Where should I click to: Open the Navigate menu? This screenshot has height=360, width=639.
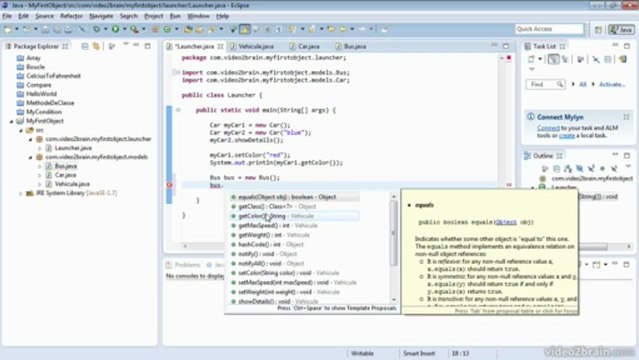[101, 16]
